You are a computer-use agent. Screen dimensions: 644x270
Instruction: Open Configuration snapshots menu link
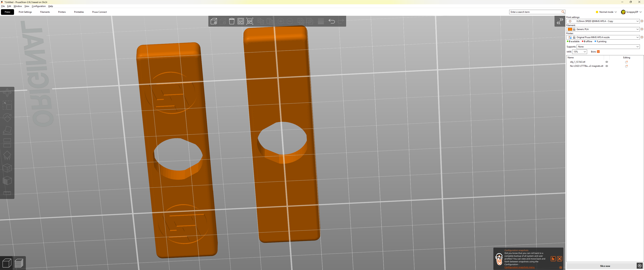click(520, 267)
